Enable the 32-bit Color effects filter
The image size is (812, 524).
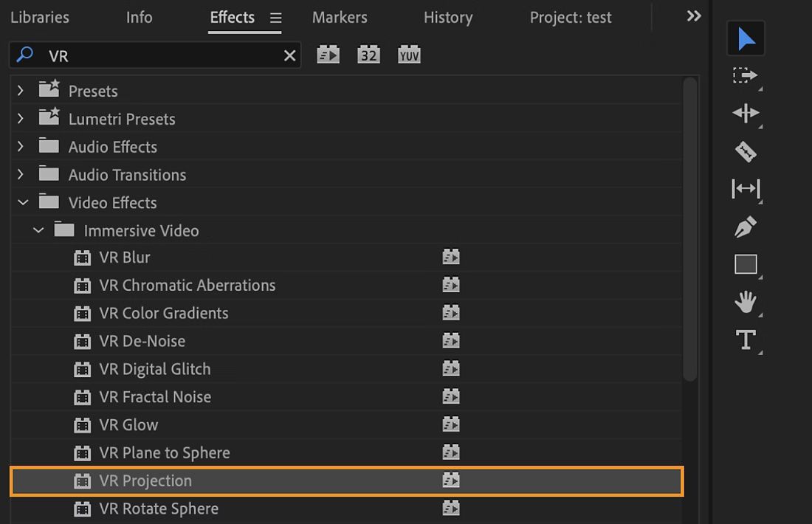368,53
